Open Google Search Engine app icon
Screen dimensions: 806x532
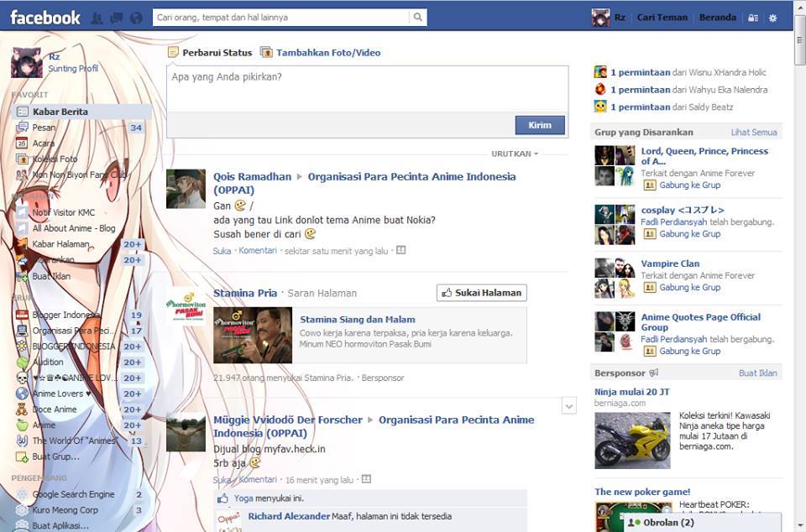[22, 494]
